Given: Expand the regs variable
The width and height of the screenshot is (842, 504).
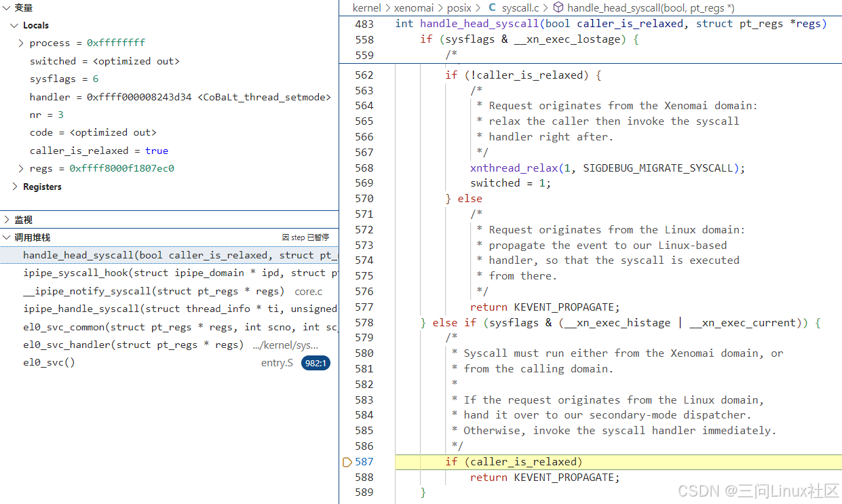Looking at the screenshot, I should 22,168.
